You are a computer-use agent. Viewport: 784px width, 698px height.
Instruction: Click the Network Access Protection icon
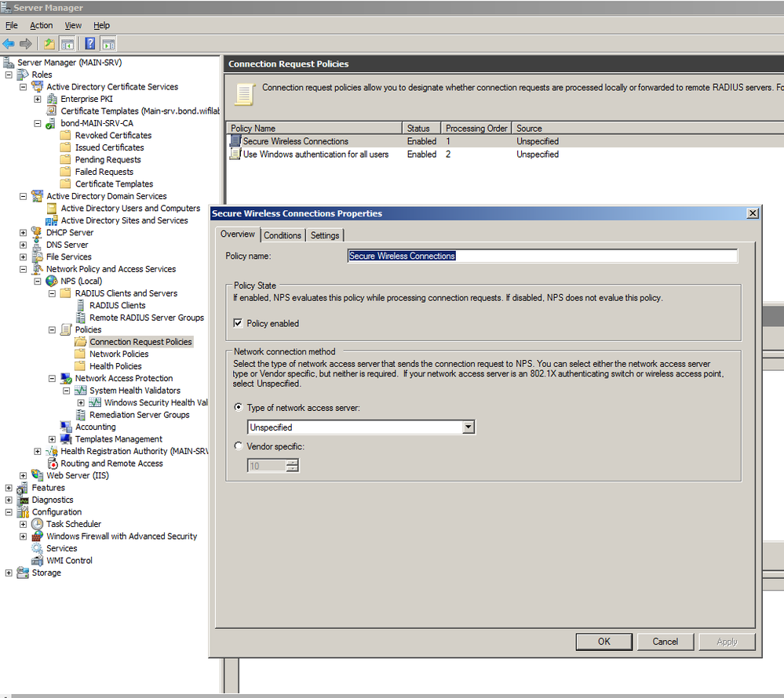click(66, 378)
